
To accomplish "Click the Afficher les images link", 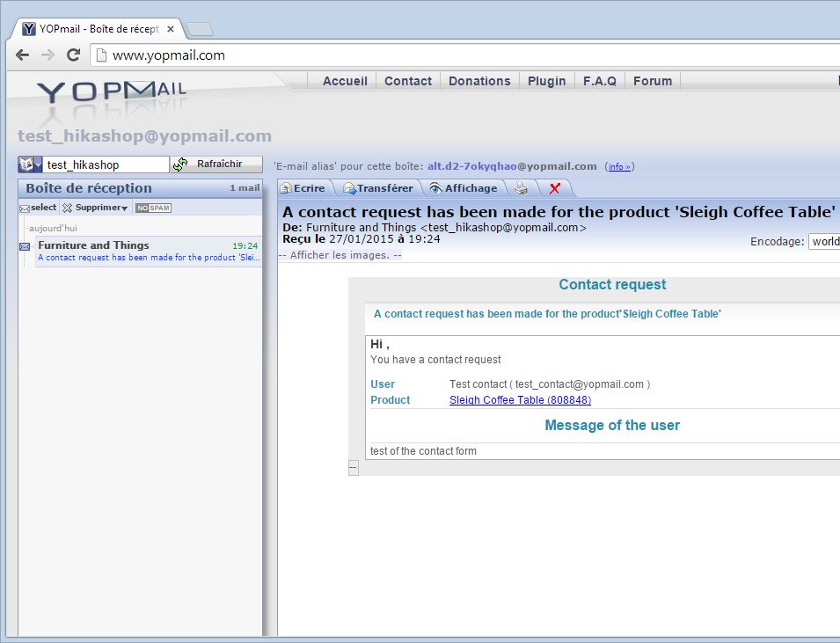I will click(x=340, y=255).
